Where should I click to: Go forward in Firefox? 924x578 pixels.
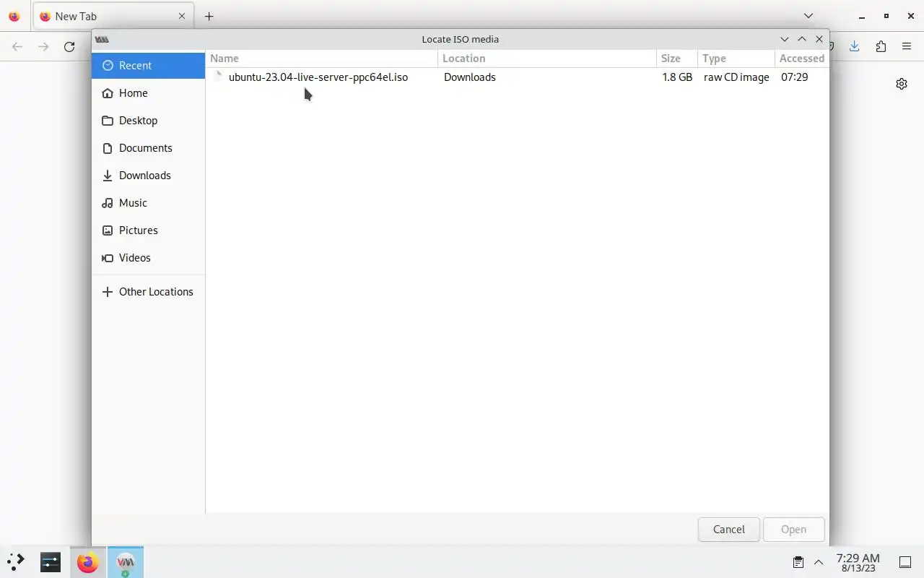(43, 46)
